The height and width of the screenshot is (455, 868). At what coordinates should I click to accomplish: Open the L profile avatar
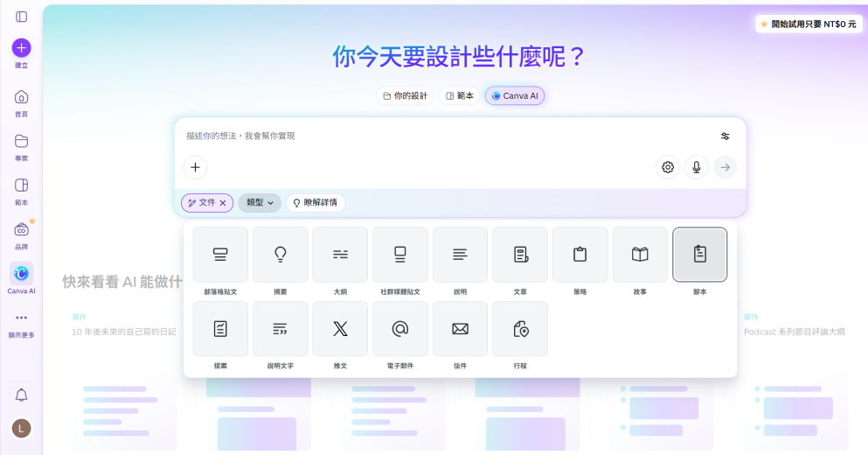tap(22, 429)
